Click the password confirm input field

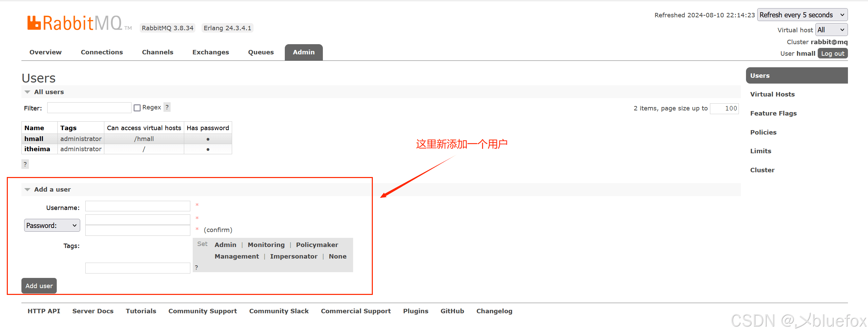(x=138, y=230)
